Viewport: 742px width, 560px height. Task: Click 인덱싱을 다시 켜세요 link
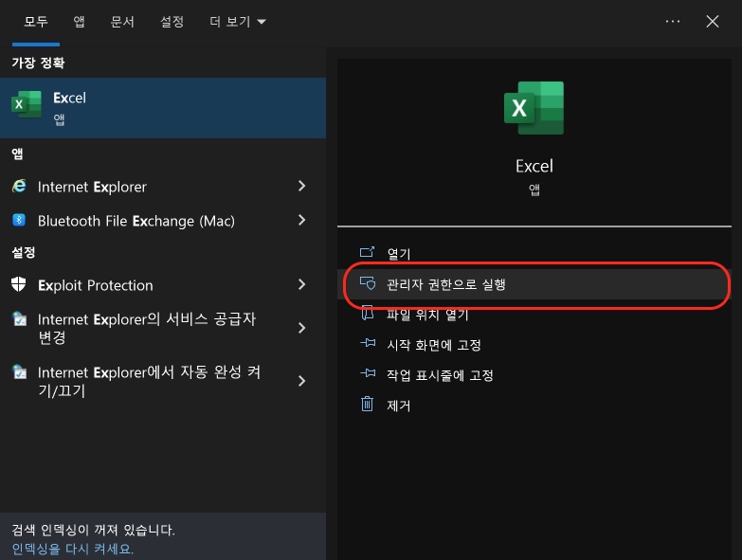[x=73, y=549]
